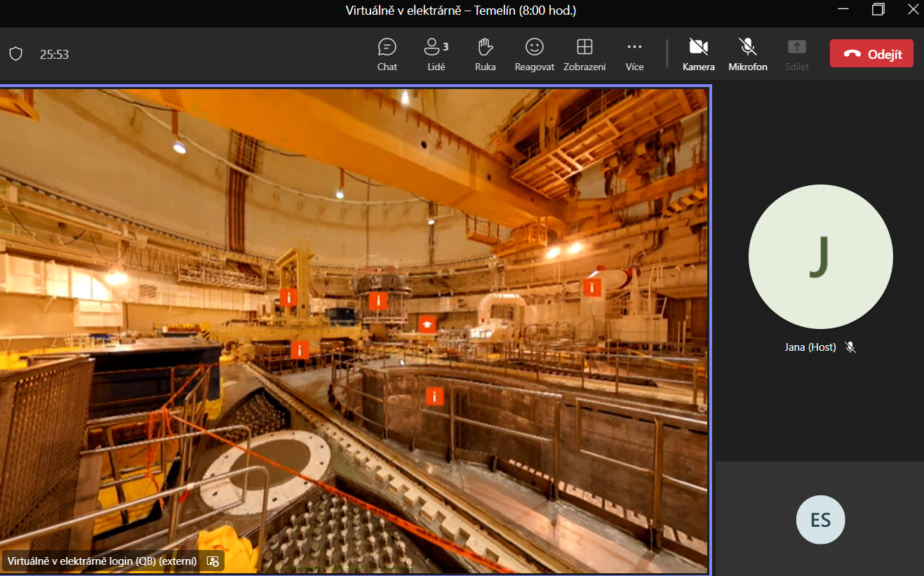Click the 25:53 meeting timer
The width and height of the screenshot is (924, 576).
pyautogui.click(x=54, y=54)
